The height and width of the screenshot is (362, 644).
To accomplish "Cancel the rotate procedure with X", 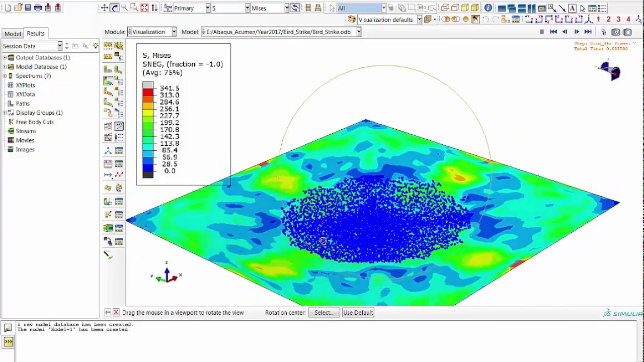I will 116,313.
